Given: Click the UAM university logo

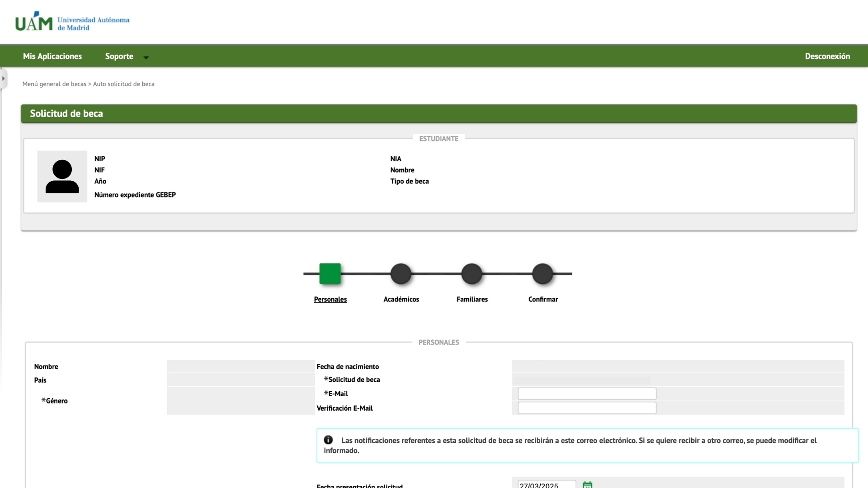Looking at the screenshot, I should pos(72,22).
